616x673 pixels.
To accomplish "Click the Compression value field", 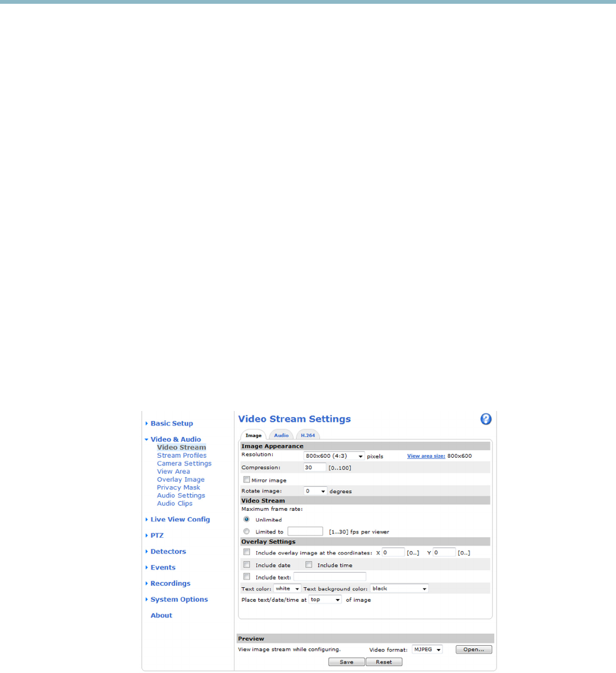I will click(x=315, y=468).
